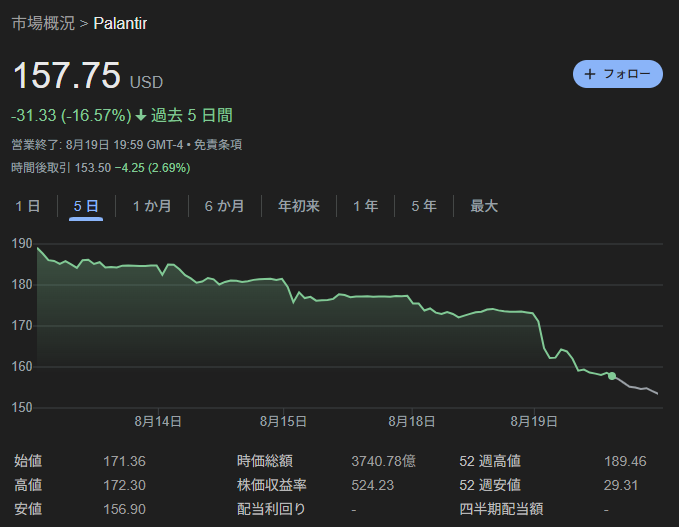Click the 157.75 price value
This screenshot has height=527, width=679.
click(67, 75)
